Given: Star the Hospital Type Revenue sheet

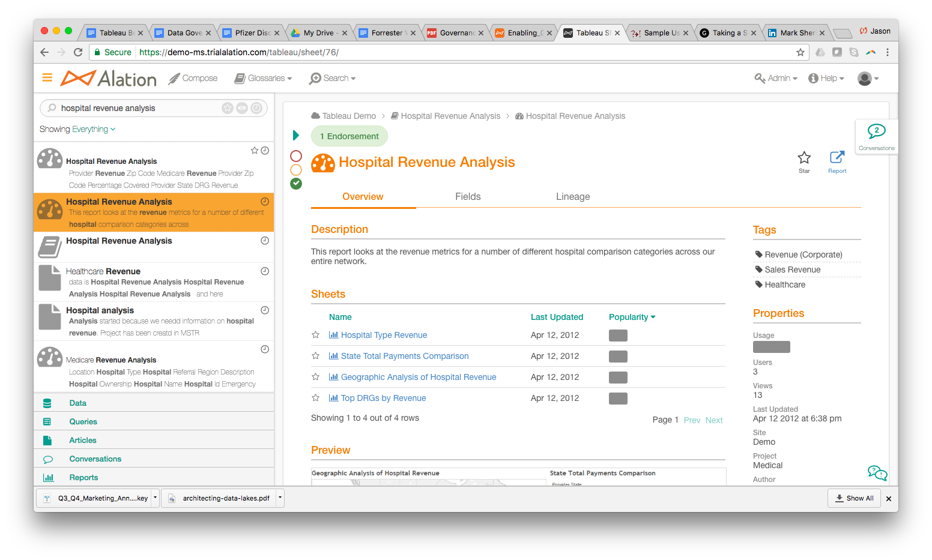Looking at the screenshot, I should [315, 335].
